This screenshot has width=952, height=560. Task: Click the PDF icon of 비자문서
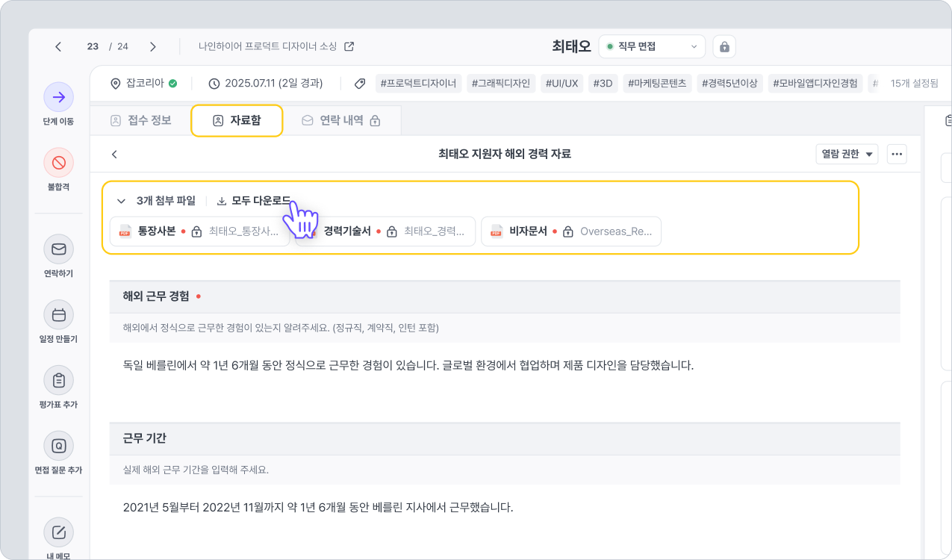point(496,231)
